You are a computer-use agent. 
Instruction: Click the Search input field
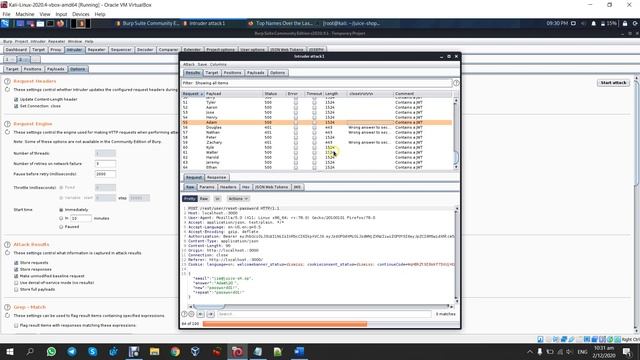(324, 314)
